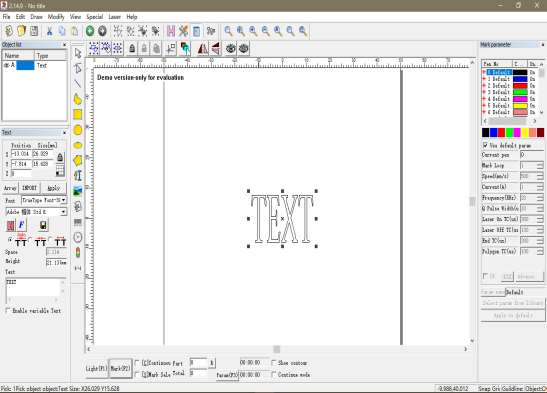Select the blue color swatch in palette
This screenshot has width=547, height=393.
pyautogui.click(x=493, y=133)
